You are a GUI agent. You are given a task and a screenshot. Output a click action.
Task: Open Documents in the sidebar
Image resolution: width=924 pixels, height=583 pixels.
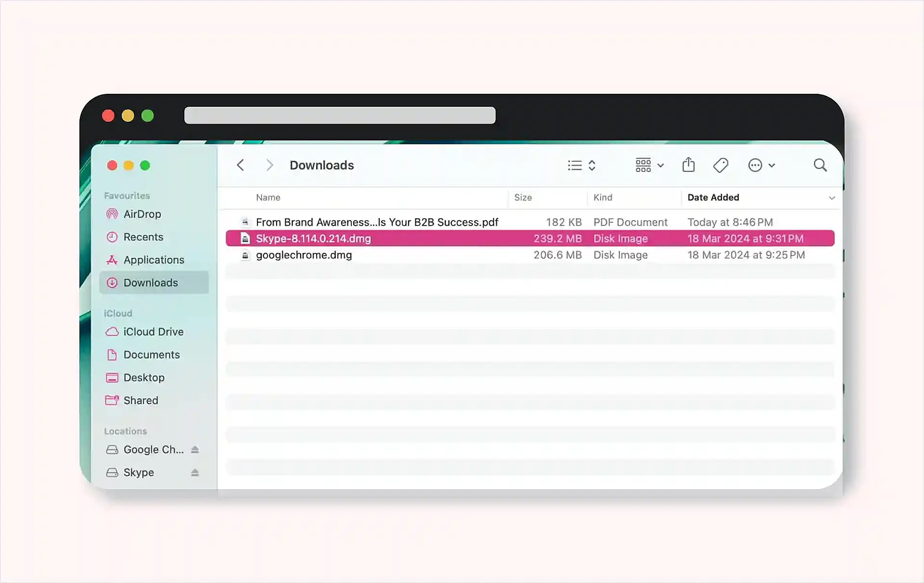pos(154,355)
